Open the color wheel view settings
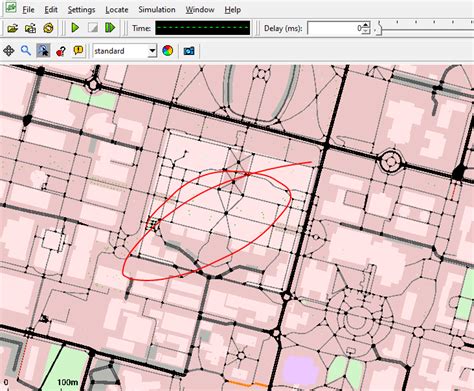 [x=167, y=51]
